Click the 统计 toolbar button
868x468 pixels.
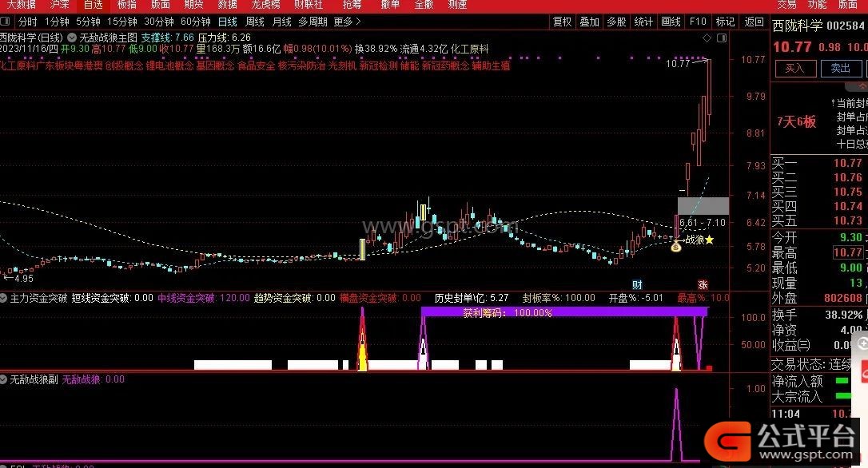643,22
